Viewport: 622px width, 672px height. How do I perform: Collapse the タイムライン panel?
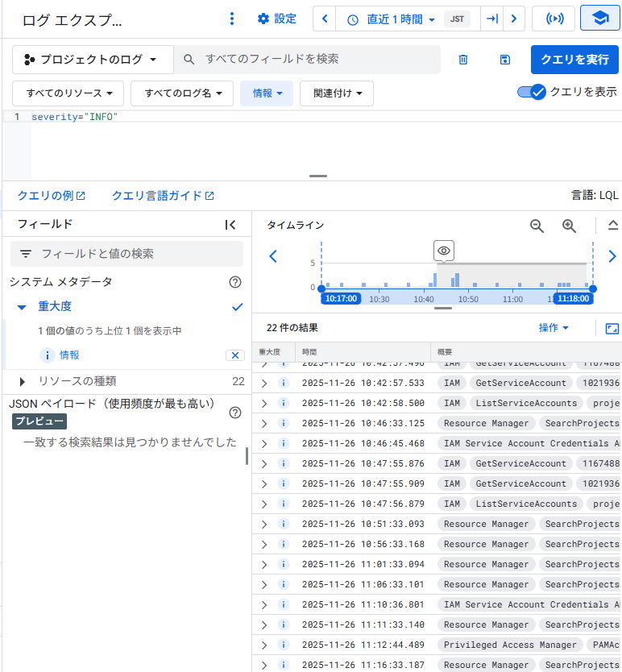612,226
